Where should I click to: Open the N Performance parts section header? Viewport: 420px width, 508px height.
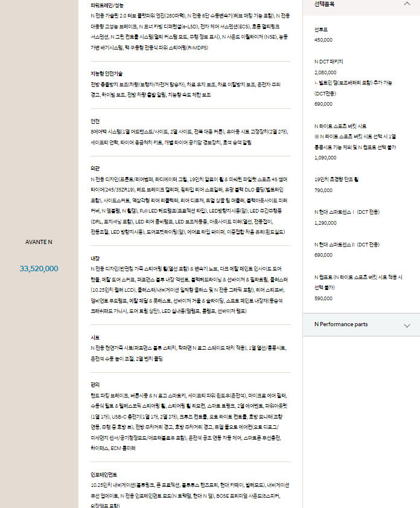click(361, 324)
